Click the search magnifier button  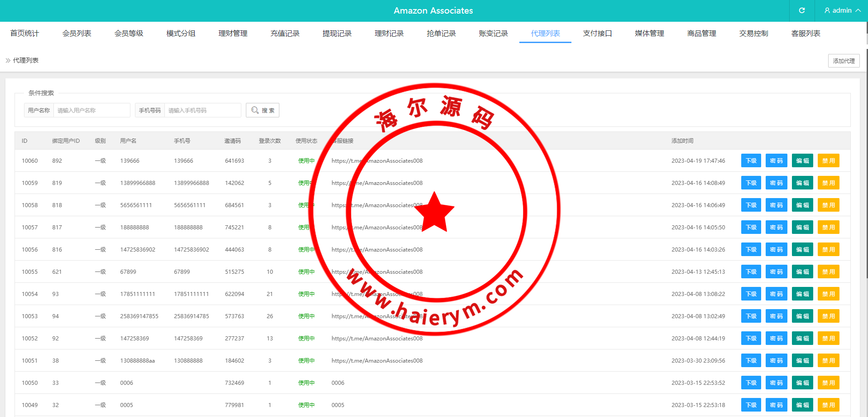263,110
